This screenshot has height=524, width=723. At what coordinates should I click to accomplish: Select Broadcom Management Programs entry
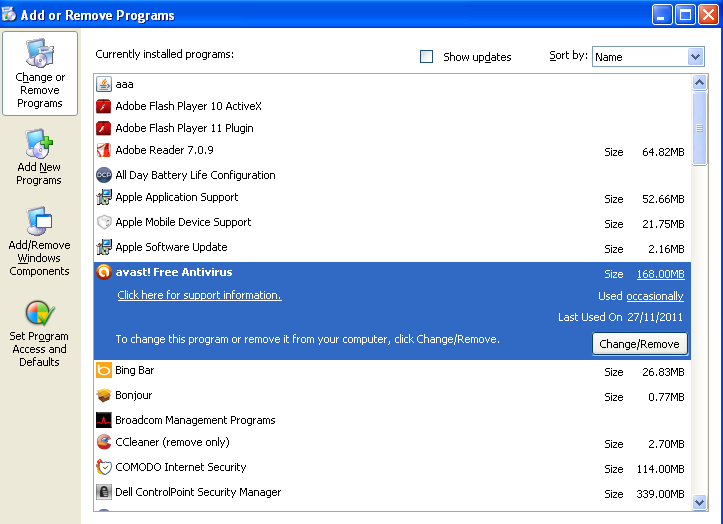pos(392,420)
